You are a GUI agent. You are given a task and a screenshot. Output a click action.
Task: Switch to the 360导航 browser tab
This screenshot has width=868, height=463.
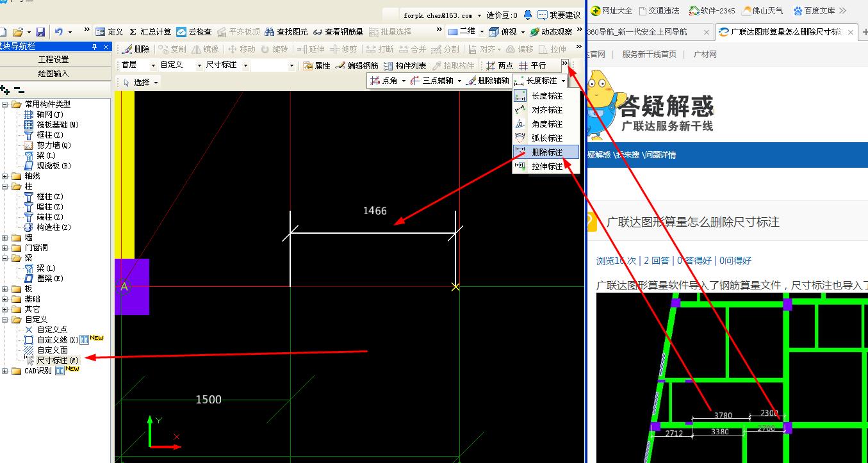[x=648, y=31]
